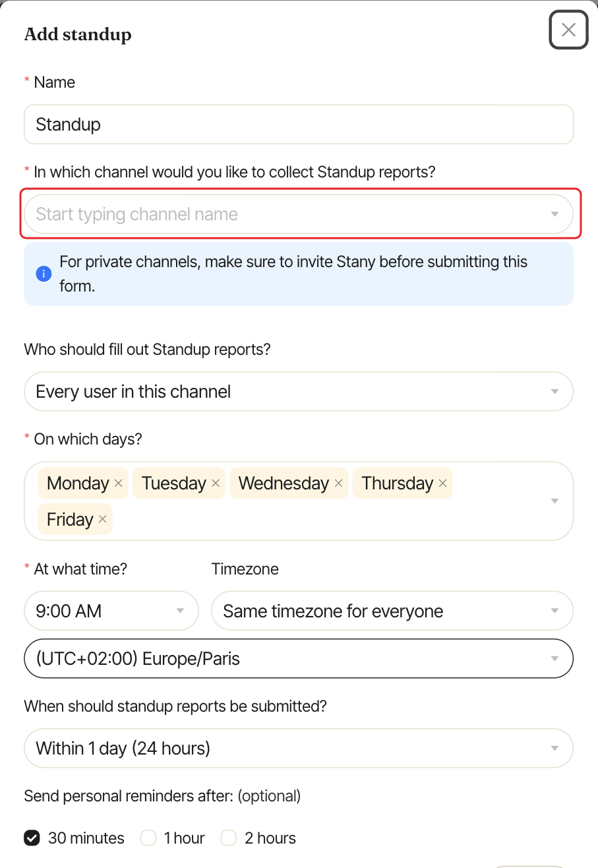Viewport: 598px width, 868px height.
Task: Expand the days selector arrow
Action: [x=554, y=501]
